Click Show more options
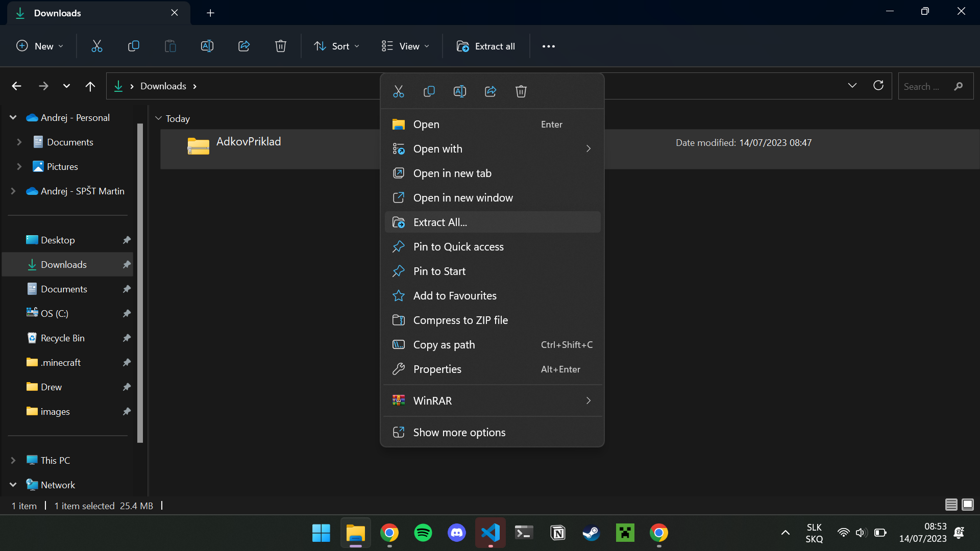 pyautogui.click(x=493, y=433)
